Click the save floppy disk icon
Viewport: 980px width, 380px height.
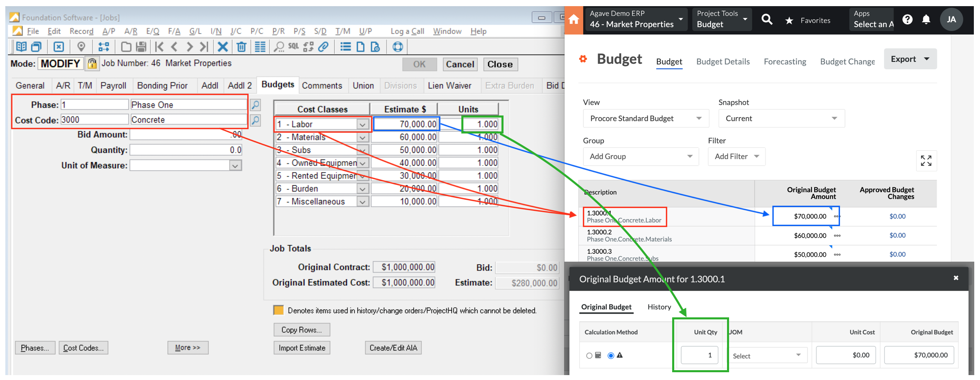tap(141, 47)
